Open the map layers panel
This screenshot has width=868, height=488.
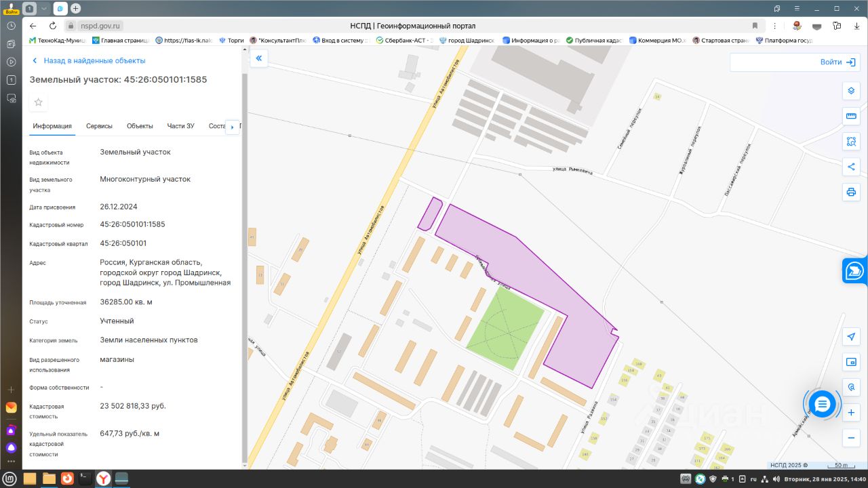point(851,91)
